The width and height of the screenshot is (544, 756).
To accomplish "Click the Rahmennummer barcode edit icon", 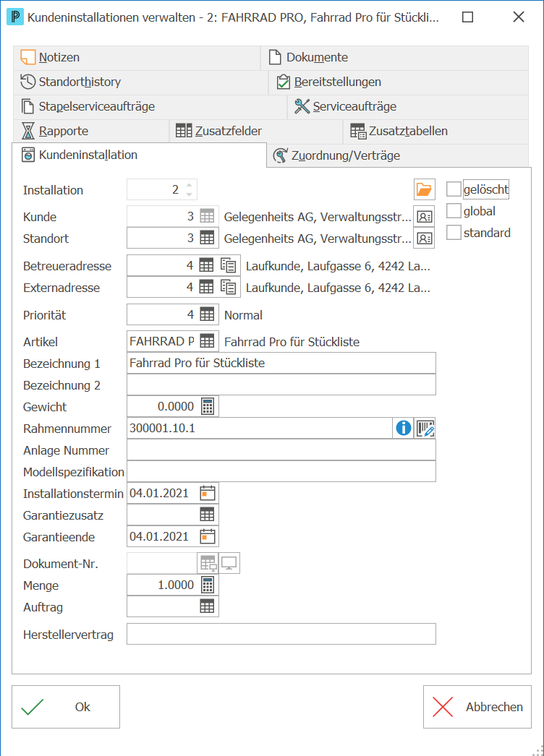I will tap(425, 428).
